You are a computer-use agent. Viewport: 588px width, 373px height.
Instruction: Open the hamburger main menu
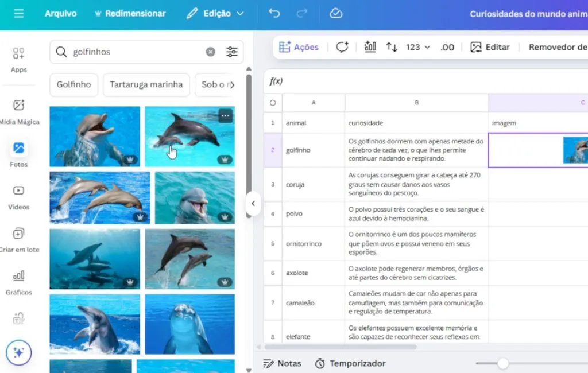(x=19, y=13)
